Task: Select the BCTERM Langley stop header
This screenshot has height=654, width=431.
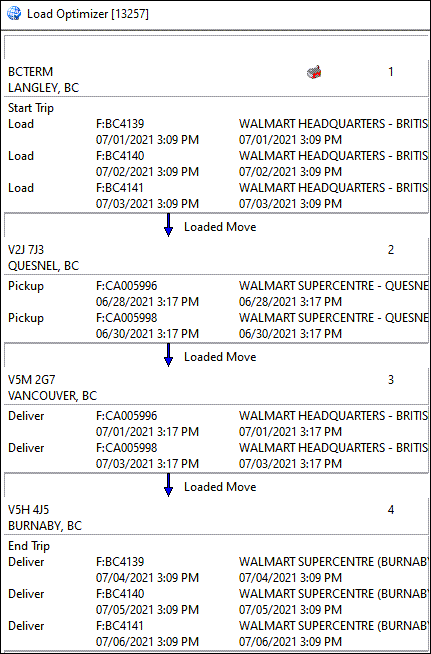Action: (217, 80)
